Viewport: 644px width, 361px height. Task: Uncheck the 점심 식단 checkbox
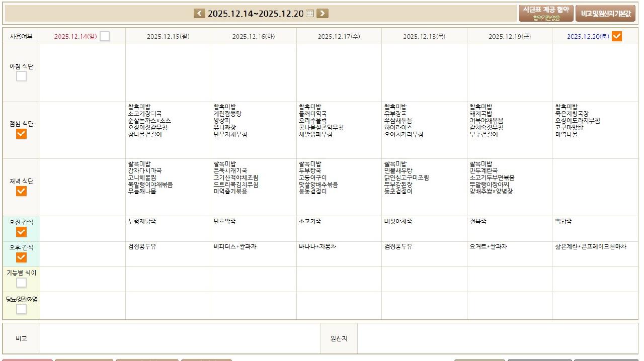21,134
